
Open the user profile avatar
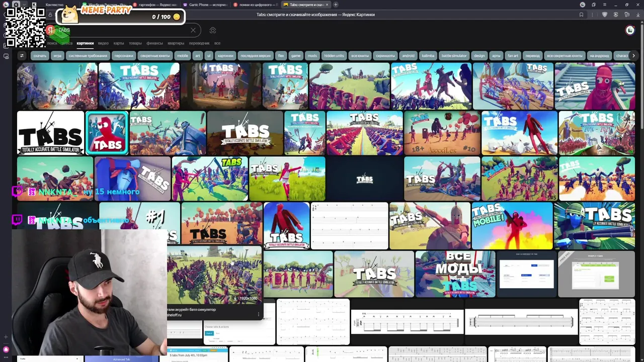[x=630, y=31]
